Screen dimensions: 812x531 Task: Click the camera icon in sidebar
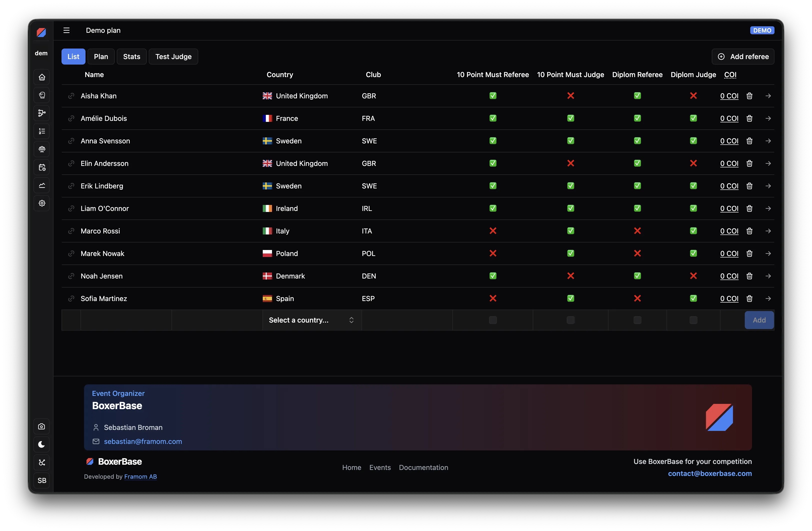pos(41,426)
